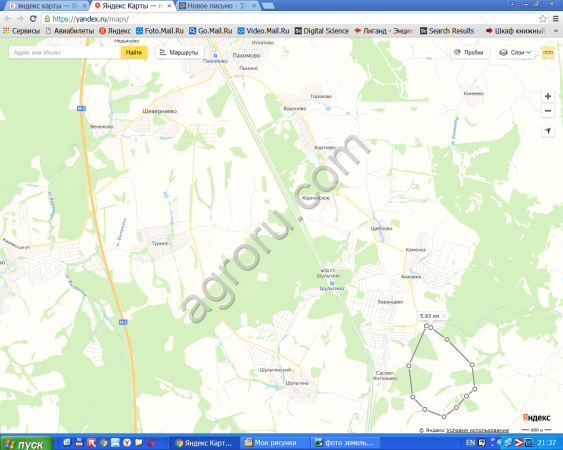This screenshot has width=563, height=450.
Task: Expand the Слои layers dropdown
Action: tap(516, 52)
